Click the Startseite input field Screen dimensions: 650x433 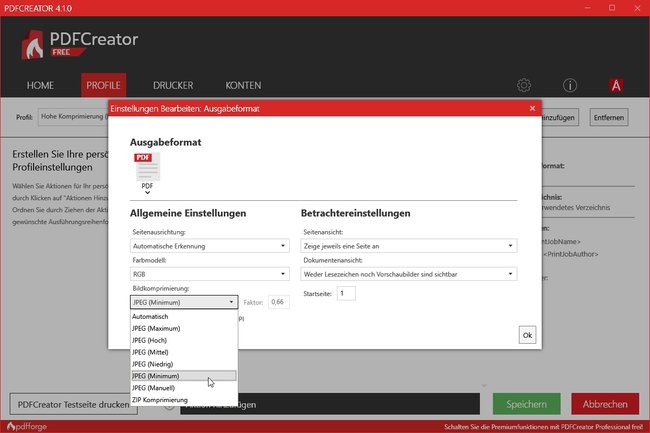pos(346,293)
